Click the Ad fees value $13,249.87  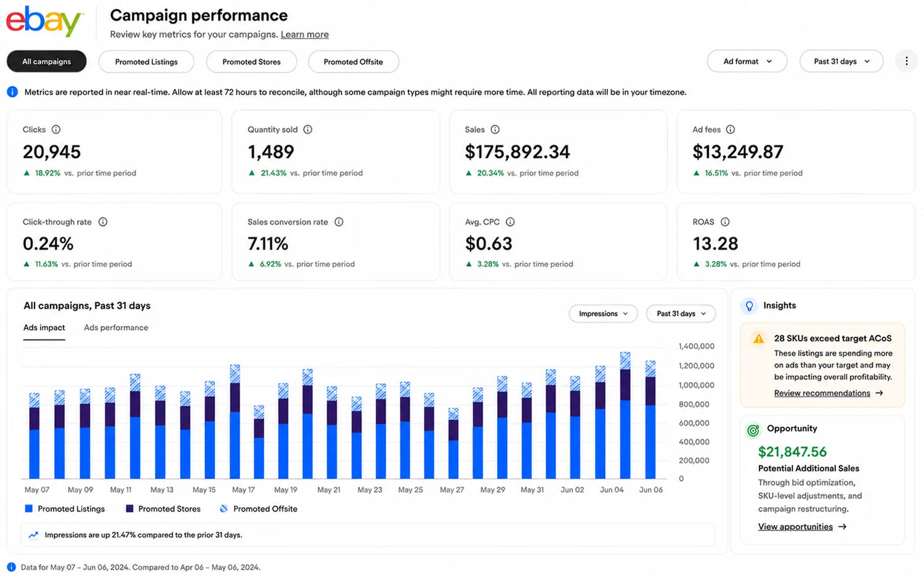(738, 152)
